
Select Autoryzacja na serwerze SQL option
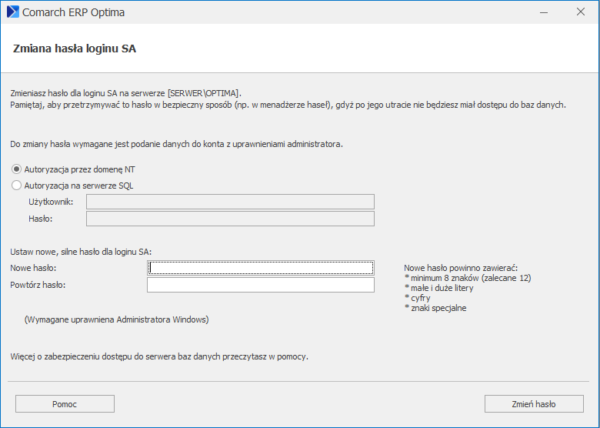pos(16,186)
